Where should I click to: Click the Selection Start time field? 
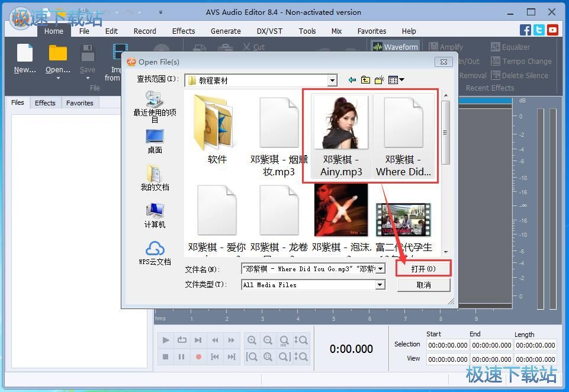tap(448, 345)
